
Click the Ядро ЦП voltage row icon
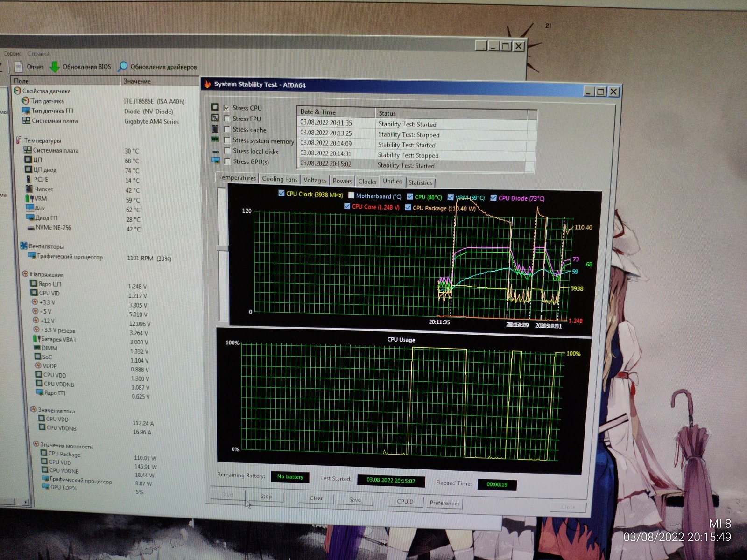point(33,284)
